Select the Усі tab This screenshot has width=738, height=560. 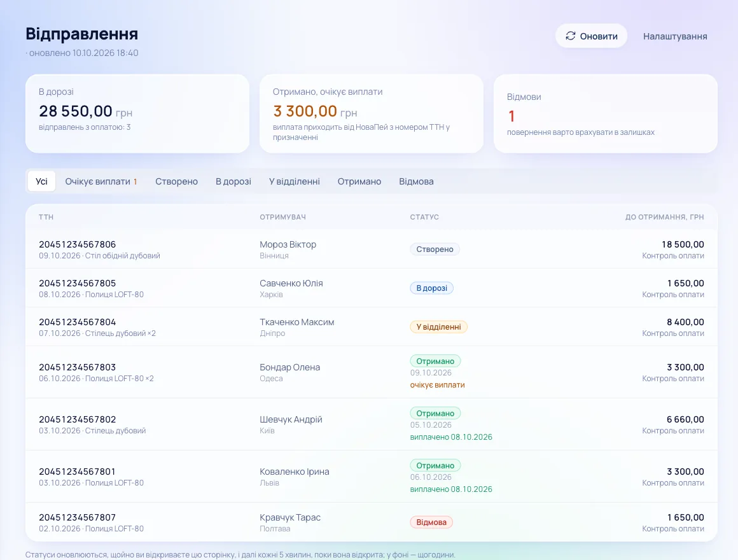click(x=41, y=181)
